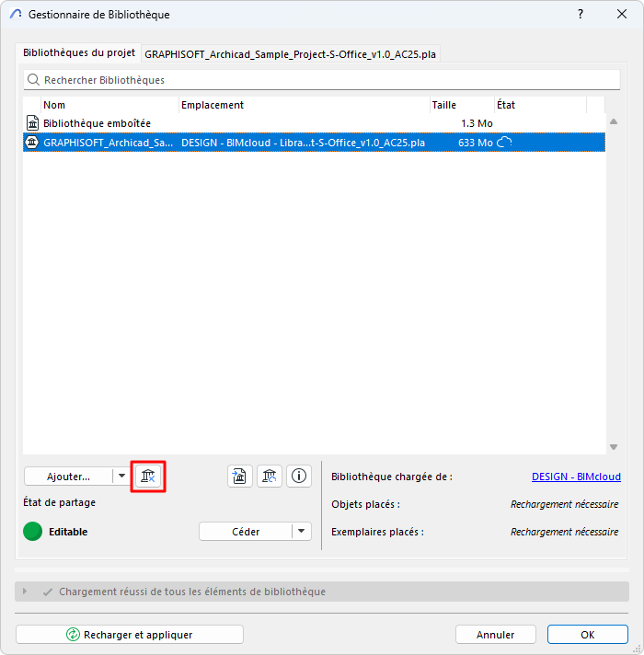Click the BIMcloud library icon in selected row
The height and width of the screenshot is (655, 644).
(x=32, y=143)
